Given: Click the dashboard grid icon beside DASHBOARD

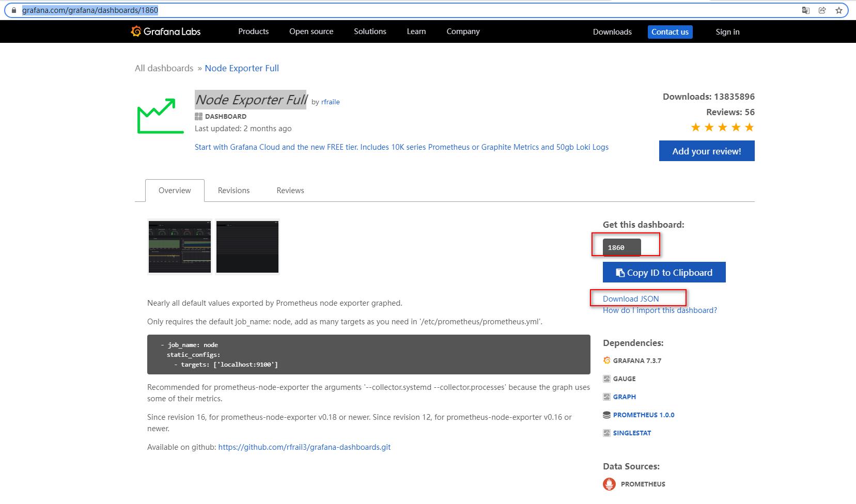Looking at the screenshot, I should click(x=198, y=116).
